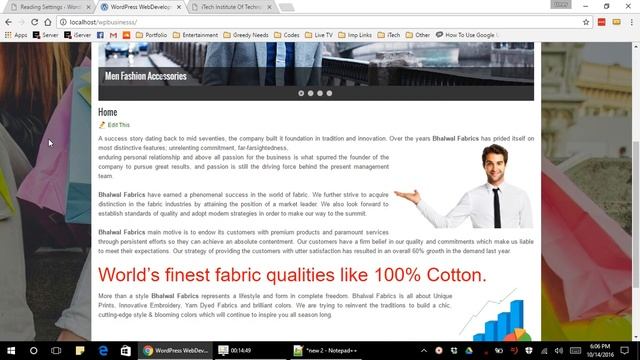Open the yellow extension icon in the toolbar

(x=616, y=22)
